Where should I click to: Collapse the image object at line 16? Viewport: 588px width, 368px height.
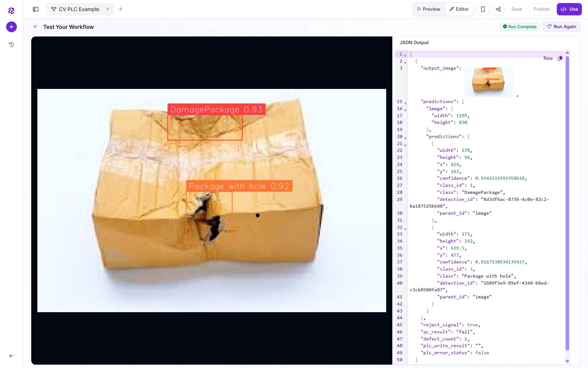[x=405, y=110]
